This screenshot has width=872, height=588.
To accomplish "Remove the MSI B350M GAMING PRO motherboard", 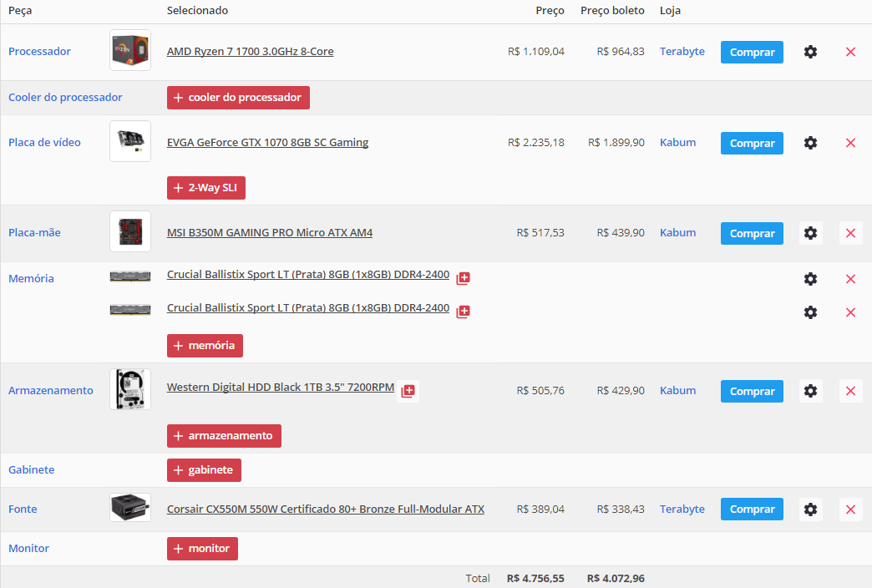I will [850, 233].
